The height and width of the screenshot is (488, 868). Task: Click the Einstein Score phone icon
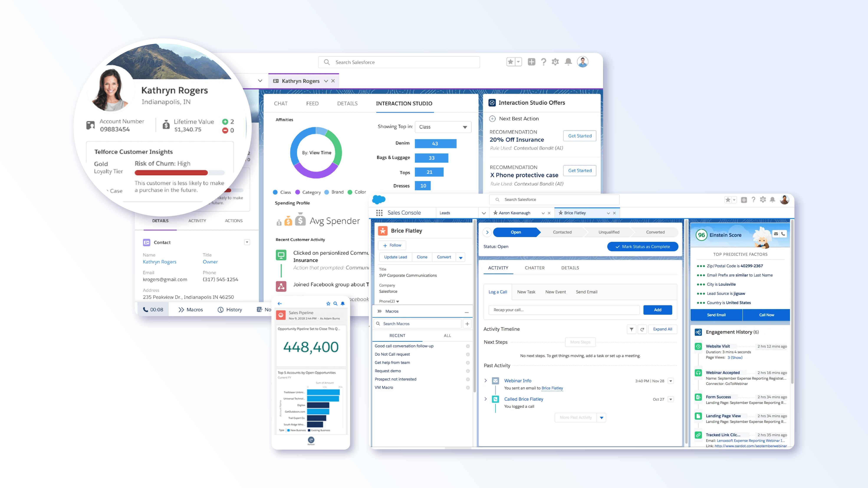click(x=783, y=234)
